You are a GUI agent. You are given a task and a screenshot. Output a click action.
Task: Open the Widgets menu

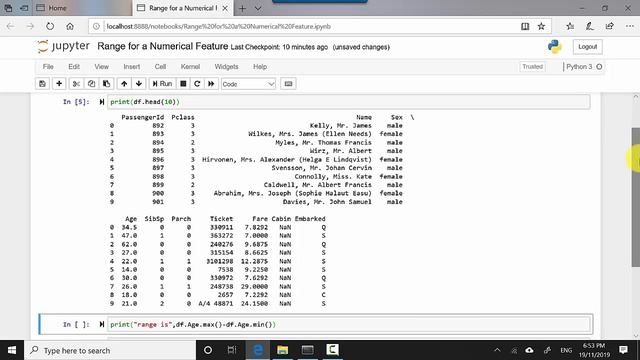pyautogui.click(x=226, y=67)
